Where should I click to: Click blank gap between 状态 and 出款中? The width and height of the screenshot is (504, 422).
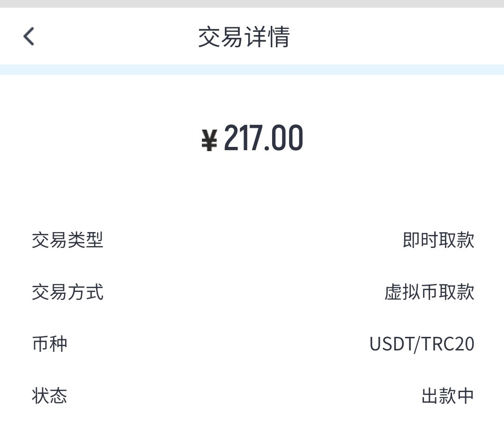(x=244, y=396)
